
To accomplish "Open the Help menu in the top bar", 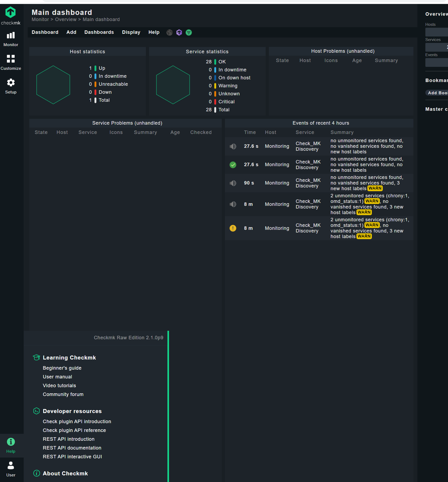I will [x=154, y=32].
